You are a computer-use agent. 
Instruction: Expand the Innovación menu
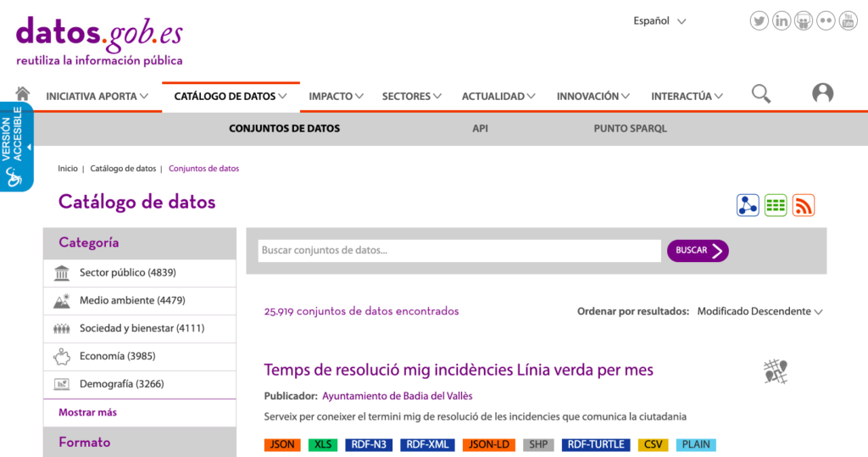point(593,97)
